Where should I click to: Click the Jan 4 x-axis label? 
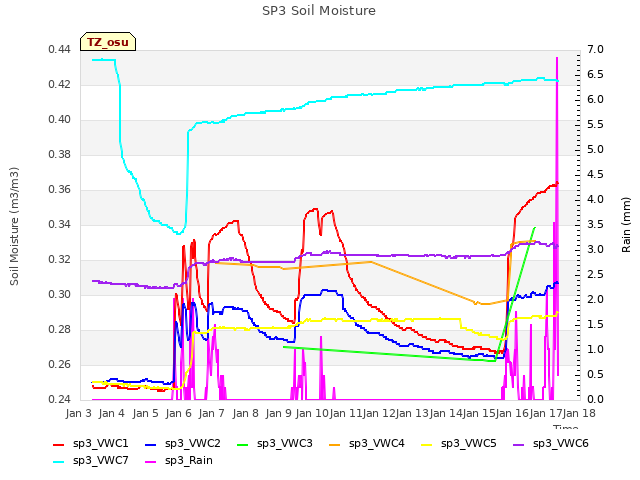pyautogui.click(x=112, y=413)
